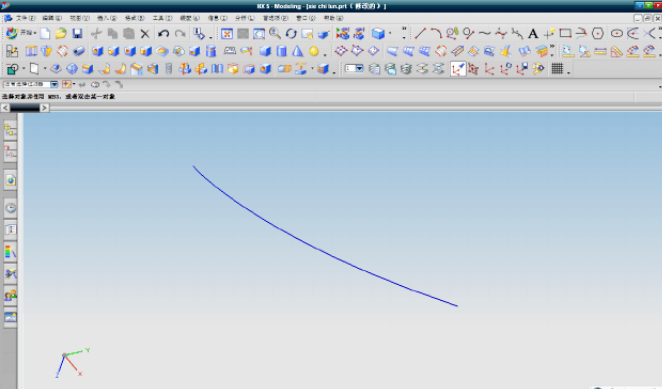The image size is (662, 389).
Task: Select the Line curve tool
Action: (420, 33)
